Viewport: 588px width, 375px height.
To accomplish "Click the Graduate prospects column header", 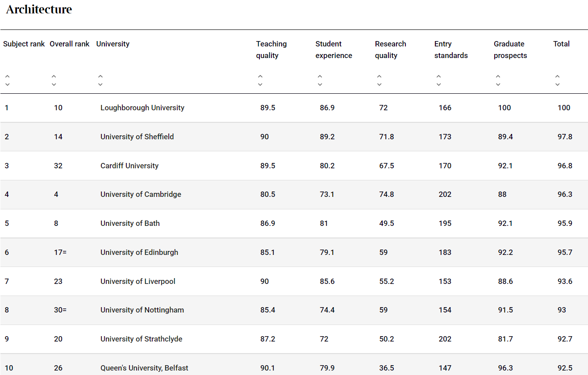I will (510, 50).
